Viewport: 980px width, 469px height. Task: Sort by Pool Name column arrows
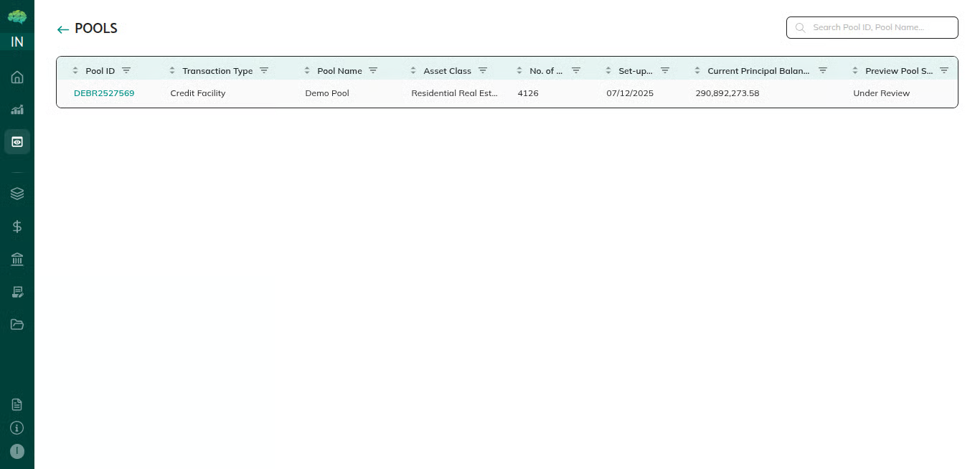pos(307,70)
